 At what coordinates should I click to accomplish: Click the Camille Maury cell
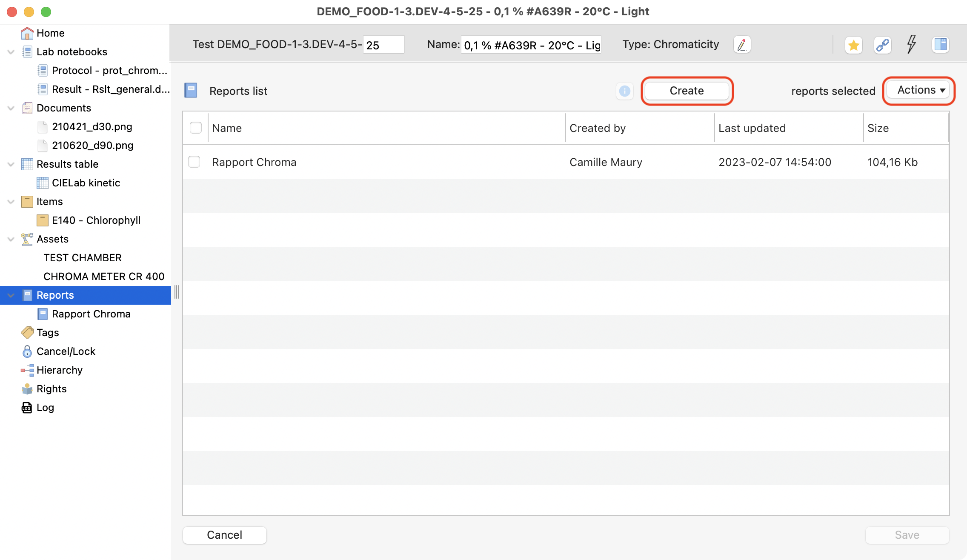[x=606, y=162]
